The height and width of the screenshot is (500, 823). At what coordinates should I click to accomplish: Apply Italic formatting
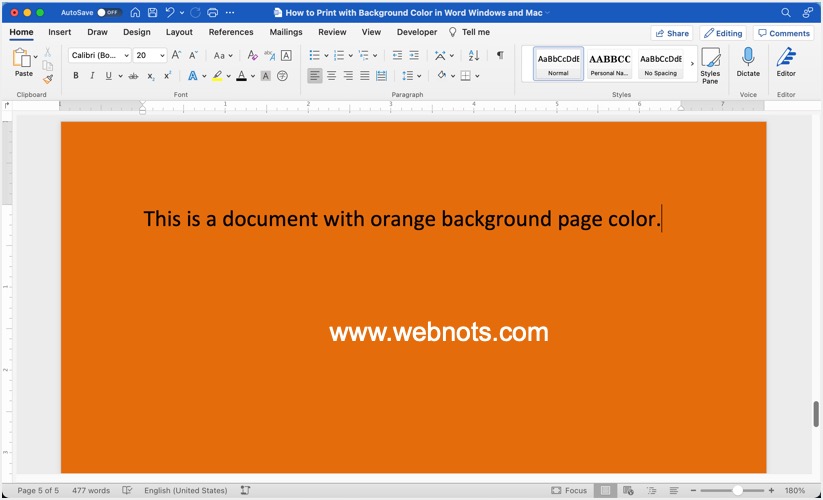[92, 76]
